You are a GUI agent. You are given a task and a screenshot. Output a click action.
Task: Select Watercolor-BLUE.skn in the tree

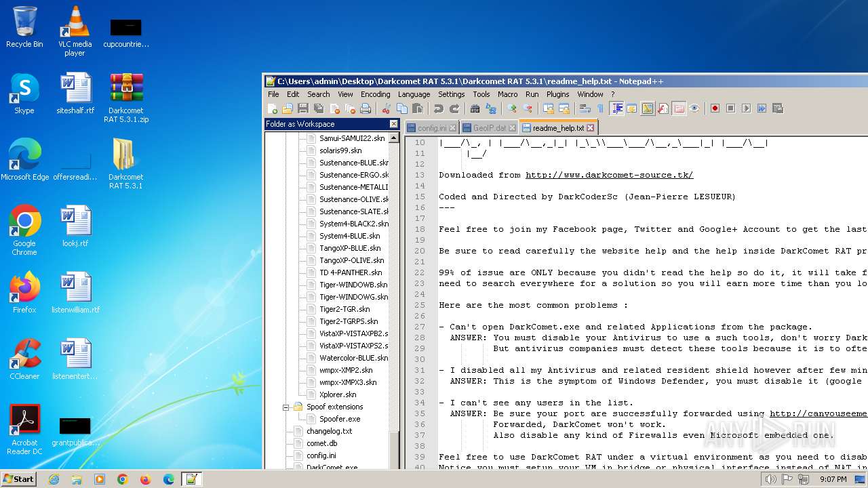(x=353, y=358)
